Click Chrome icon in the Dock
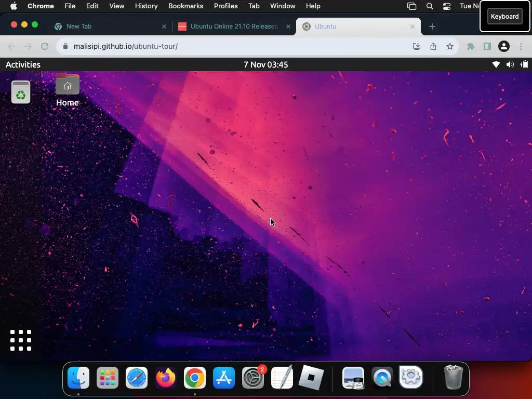Image resolution: width=532 pixels, height=399 pixels. click(194, 378)
